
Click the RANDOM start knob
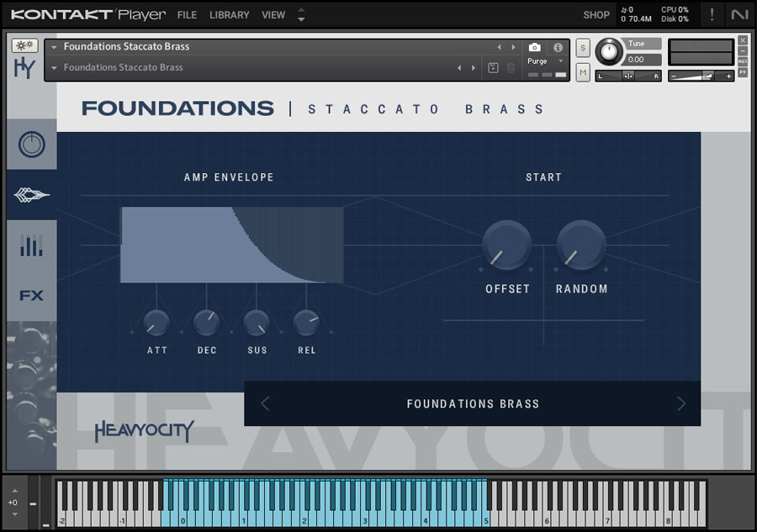point(580,245)
